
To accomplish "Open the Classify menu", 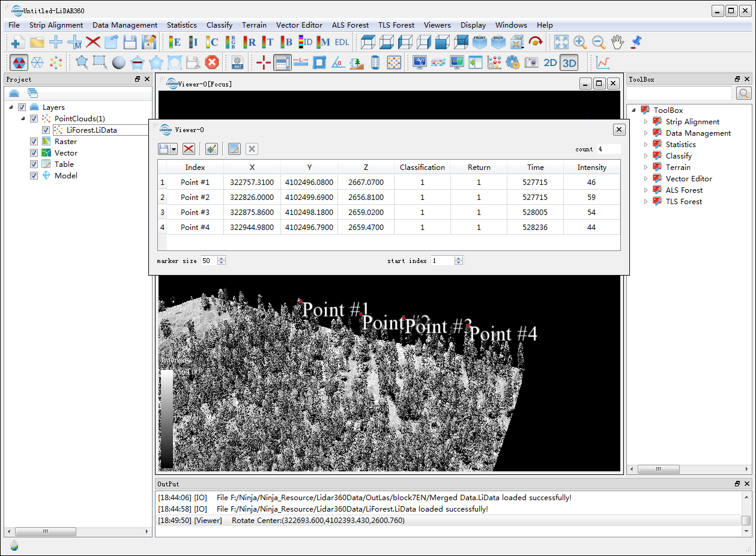I will 219,25.
